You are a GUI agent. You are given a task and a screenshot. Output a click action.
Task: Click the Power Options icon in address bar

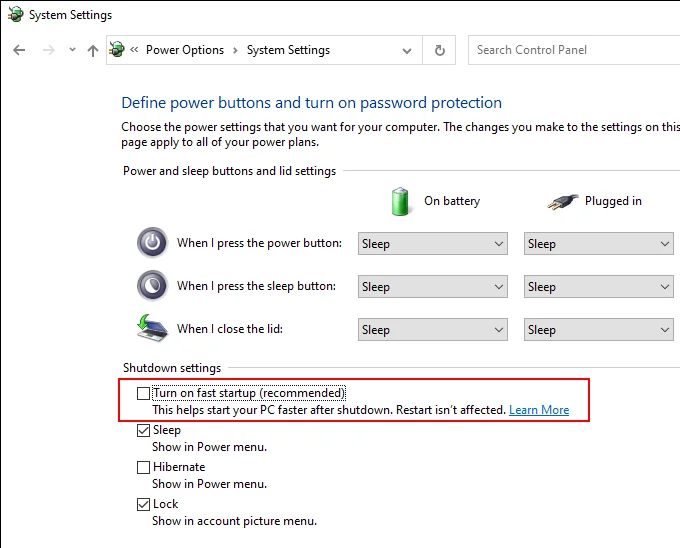click(x=117, y=49)
